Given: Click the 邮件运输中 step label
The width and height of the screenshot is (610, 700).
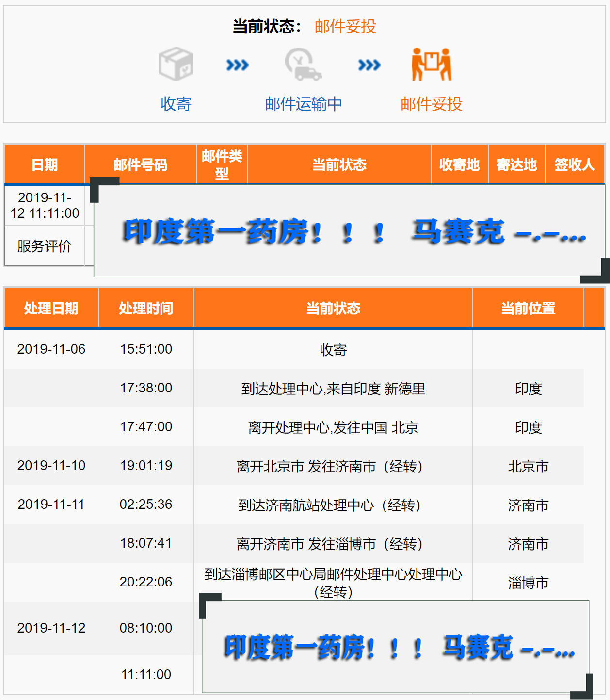Looking at the screenshot, I should [x=304, y=104].
